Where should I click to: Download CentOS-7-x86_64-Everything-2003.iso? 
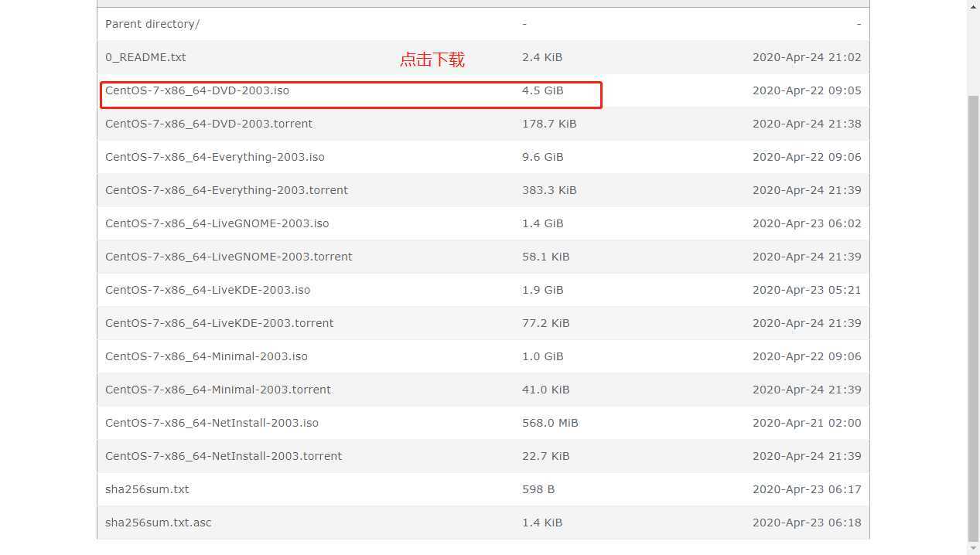click(x=215, y=157)
